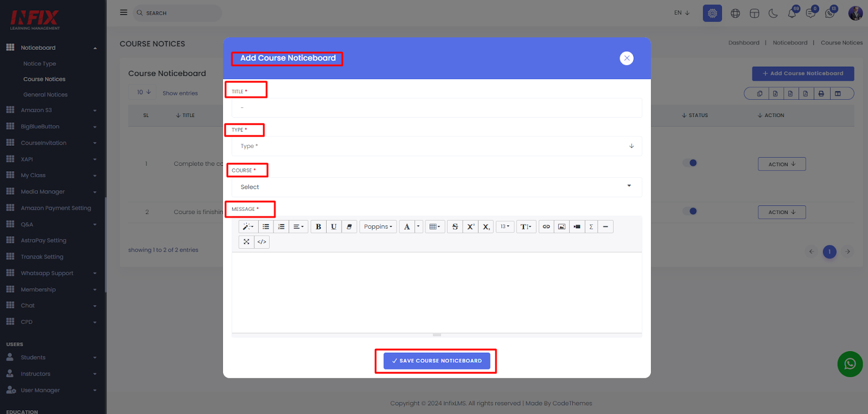Open messages chat icon with 0 badge
This screenshot has width=868, height=414.
(x=811, y=13)
